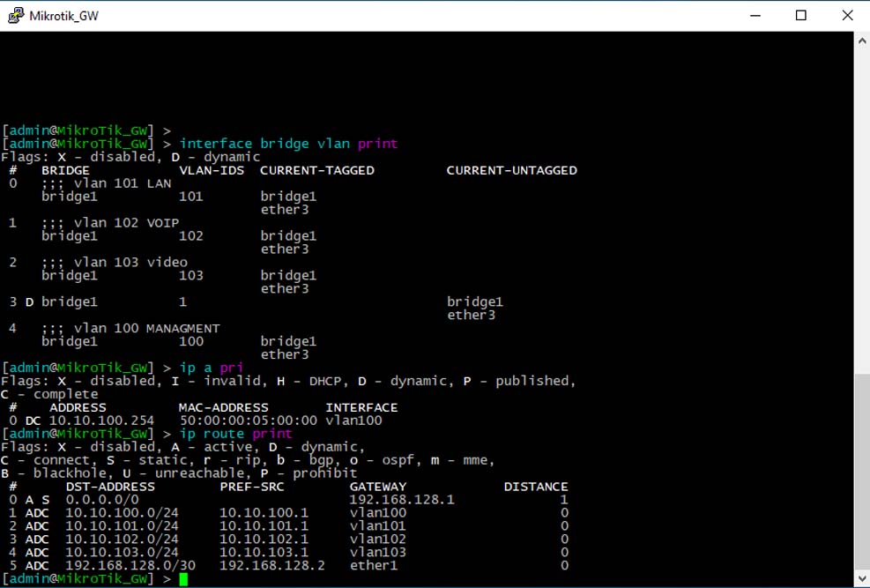Click the green cursor at the prompt
The width and height of the screenshot is (870, 588).
(183, 579)
